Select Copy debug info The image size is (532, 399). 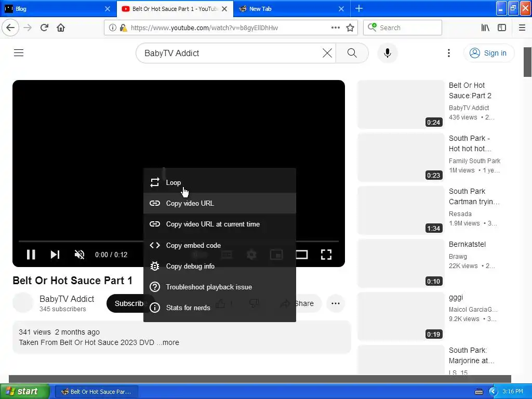pos(220,267)
